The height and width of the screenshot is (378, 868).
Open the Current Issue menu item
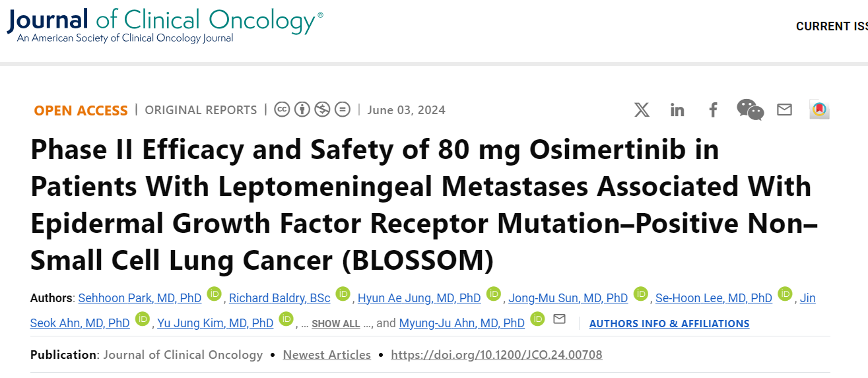coord(832,26)
